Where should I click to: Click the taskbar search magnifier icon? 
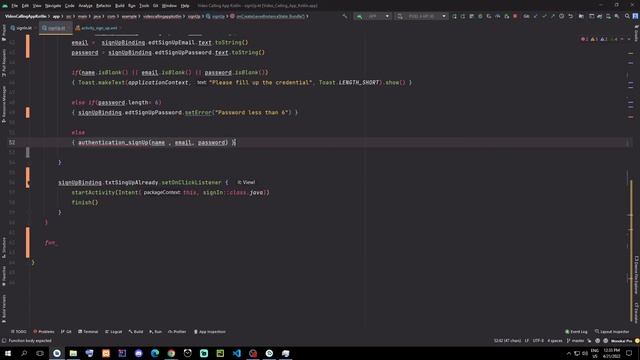click(24, 353)
